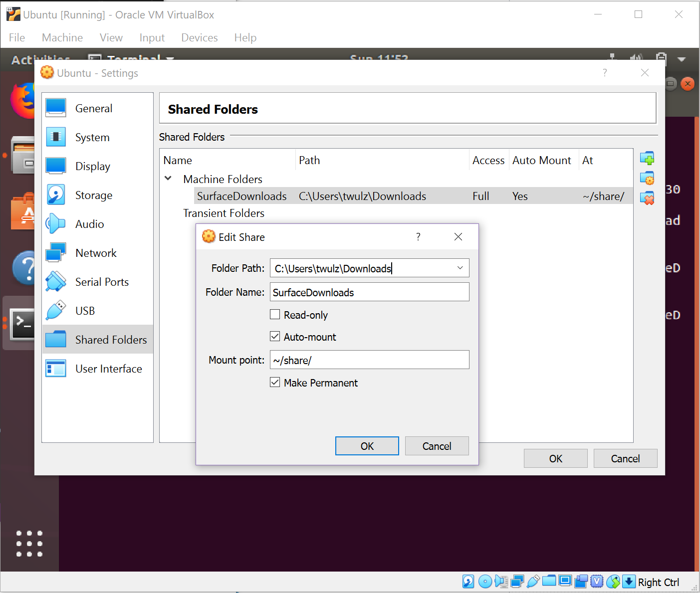Image resolution: width=700 pixels, height=593 pixels.
Task: Open the Display settings category
Action: click(98, 166)
